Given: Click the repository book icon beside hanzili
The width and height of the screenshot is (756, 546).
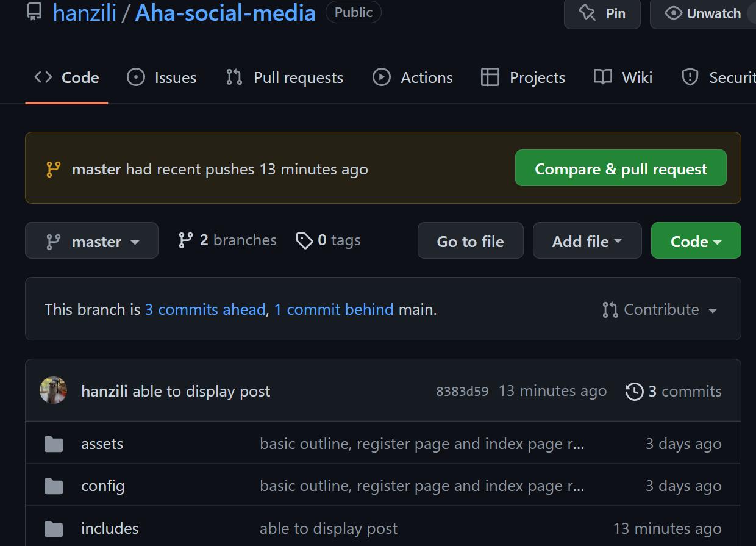Looking at the screenshot, I should pos(34,12).
